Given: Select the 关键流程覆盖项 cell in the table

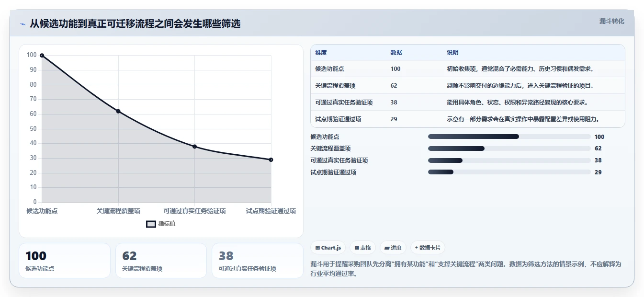Looking at the screenshot, I should [x=335, y=86].
